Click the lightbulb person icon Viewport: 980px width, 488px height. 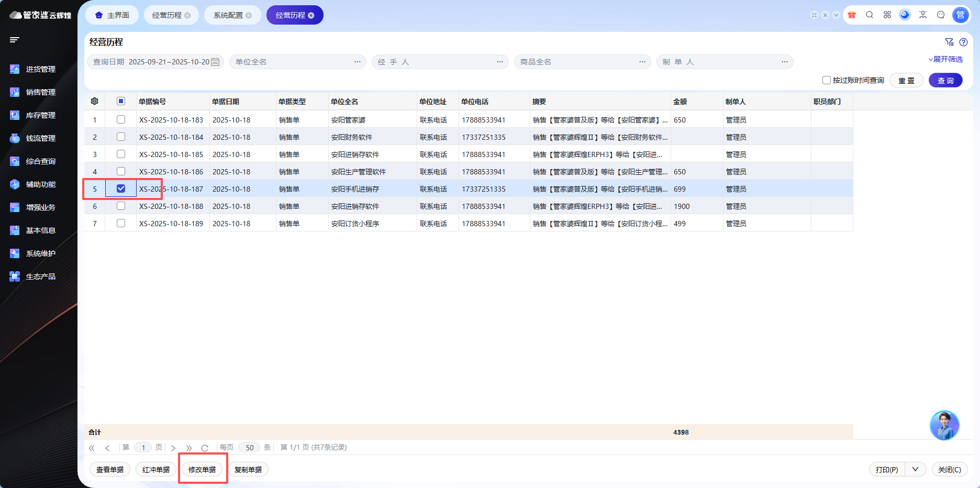[x=923, y=15]
